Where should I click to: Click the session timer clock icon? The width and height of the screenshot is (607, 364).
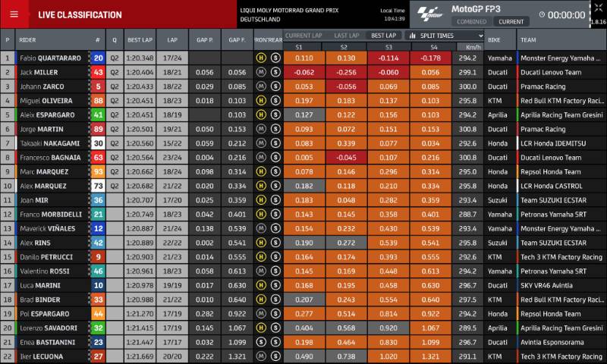coord(542,14)
